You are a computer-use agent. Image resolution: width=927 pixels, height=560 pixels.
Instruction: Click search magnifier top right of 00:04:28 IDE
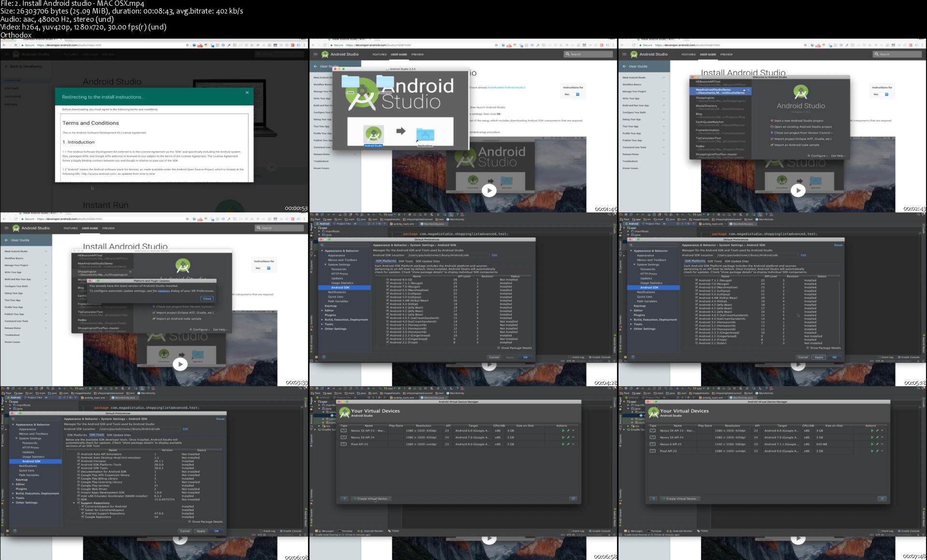click(610, 214)
